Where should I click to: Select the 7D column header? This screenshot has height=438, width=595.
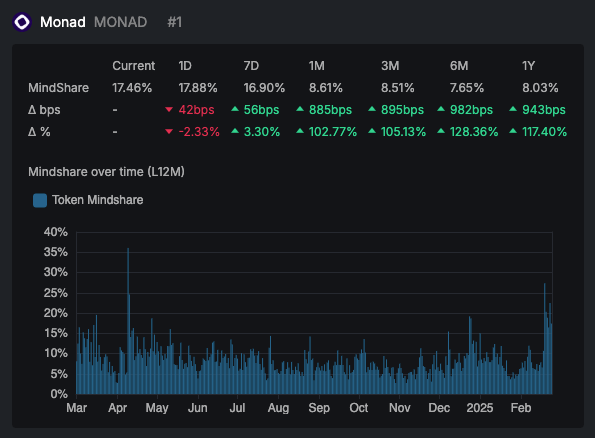(251, 66)
